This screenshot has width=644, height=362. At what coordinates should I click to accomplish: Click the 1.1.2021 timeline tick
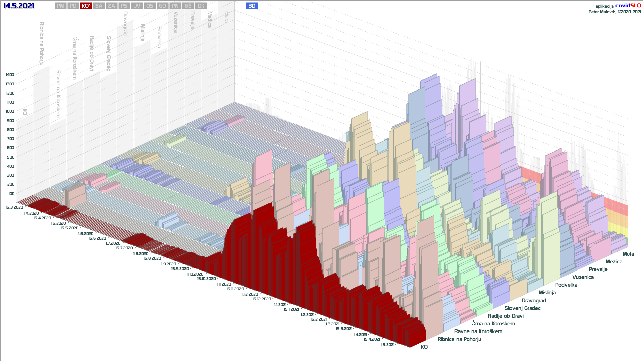(x=280, y=305)
